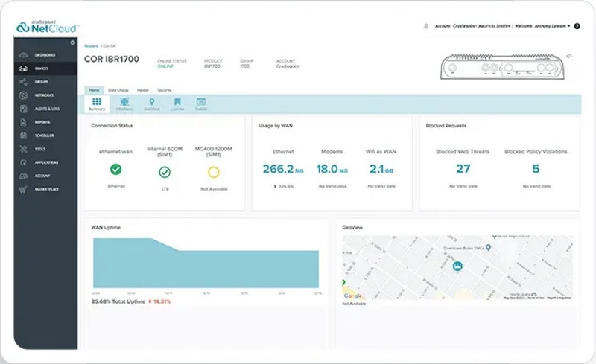Switch to the Data Usage tab
Screen dimensions: 596x364
coord(118,89)
